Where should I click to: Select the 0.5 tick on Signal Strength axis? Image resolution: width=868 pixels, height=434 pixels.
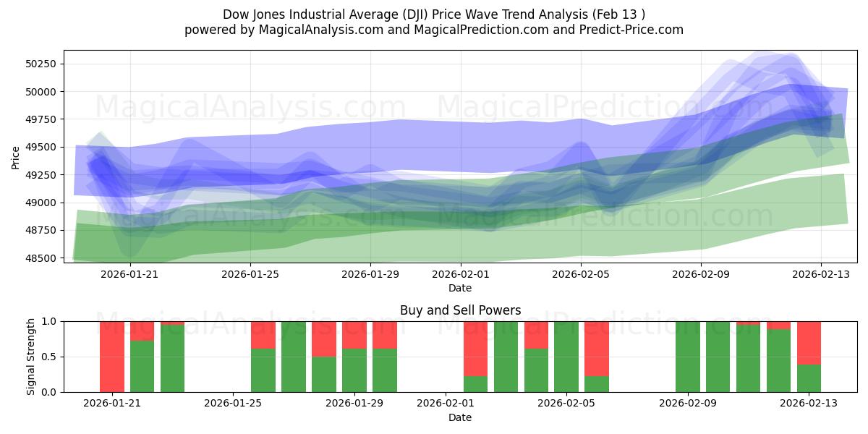pos(49,356)
